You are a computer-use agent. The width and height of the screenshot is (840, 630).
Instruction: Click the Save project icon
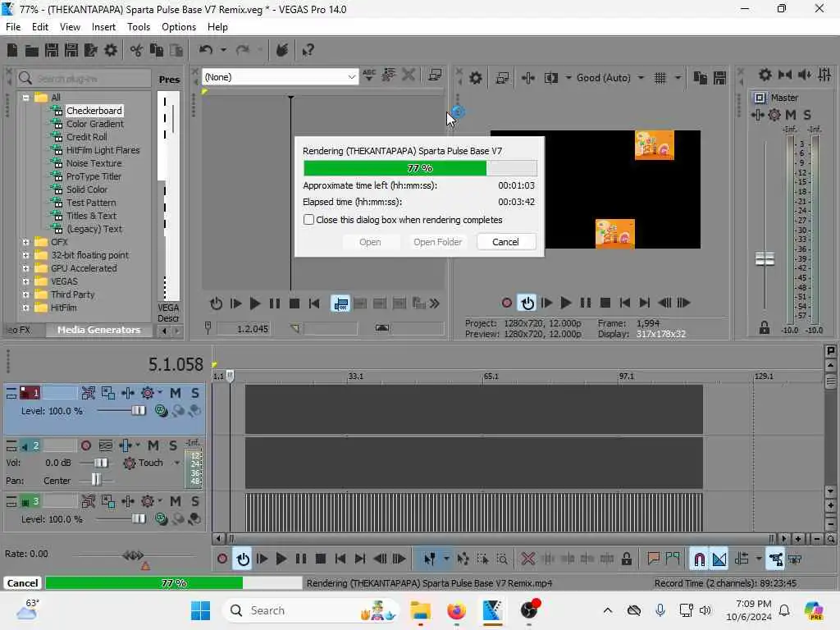click(52, 50)
